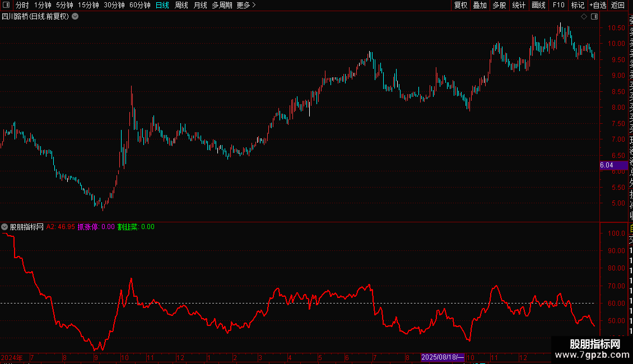Viewport: 633px width, 364px height.
Task: Toggle the right panel icon above the price axis
Action: coord(594,17)
